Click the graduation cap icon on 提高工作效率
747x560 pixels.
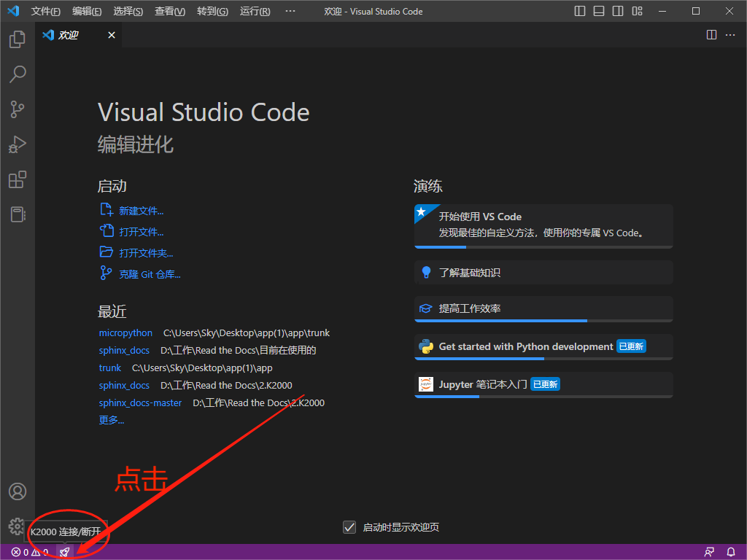(x=425, y=308)
